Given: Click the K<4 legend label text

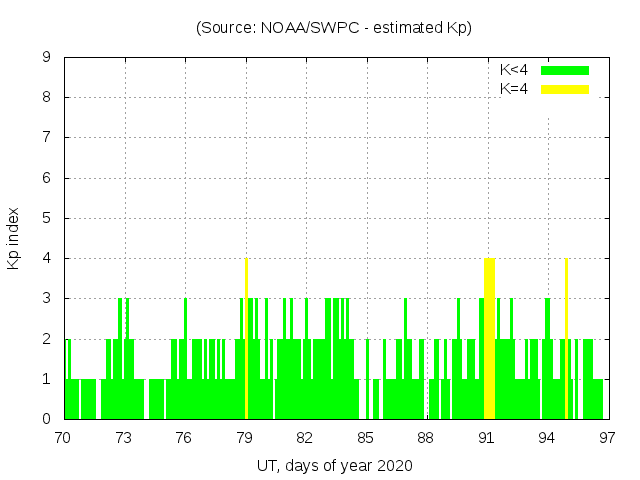Looking at the screenshot, I should coord(514,70).
